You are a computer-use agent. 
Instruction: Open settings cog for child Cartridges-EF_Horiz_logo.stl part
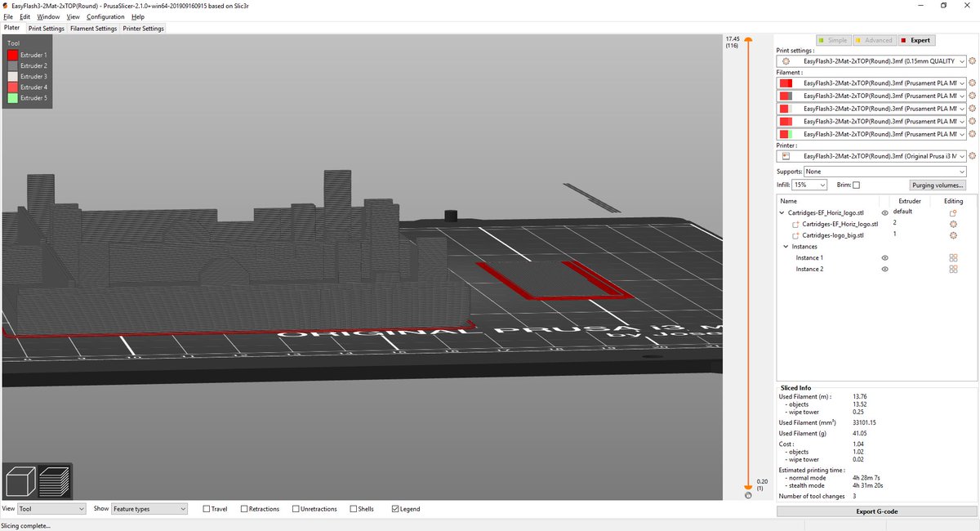tap(953, 224)
